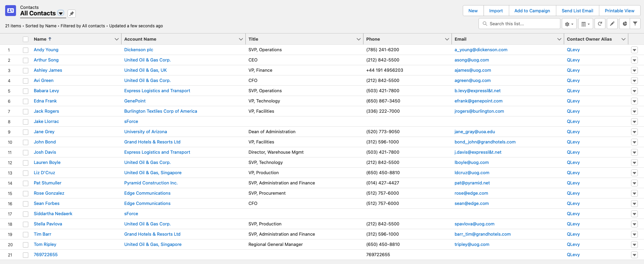The height and width of the screenshot is (264, 644).
Task: Click the Contacts object icon
Action: click(x=11, y=11)
